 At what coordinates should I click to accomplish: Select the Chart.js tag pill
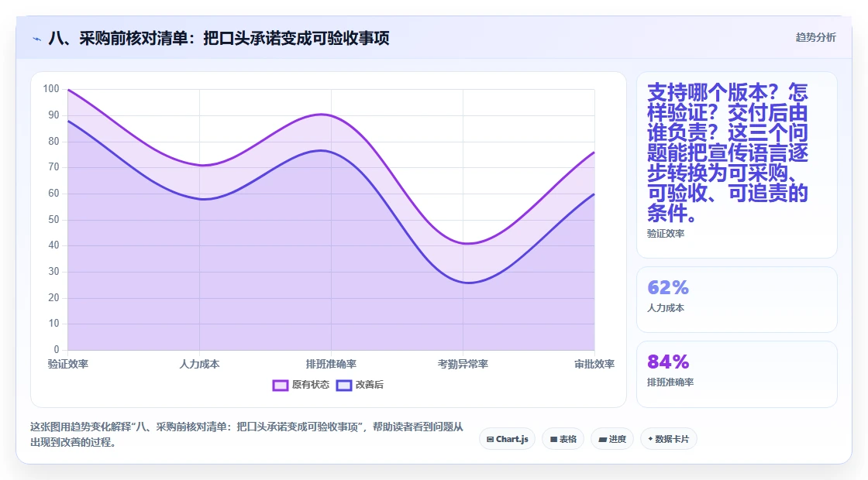507,439
